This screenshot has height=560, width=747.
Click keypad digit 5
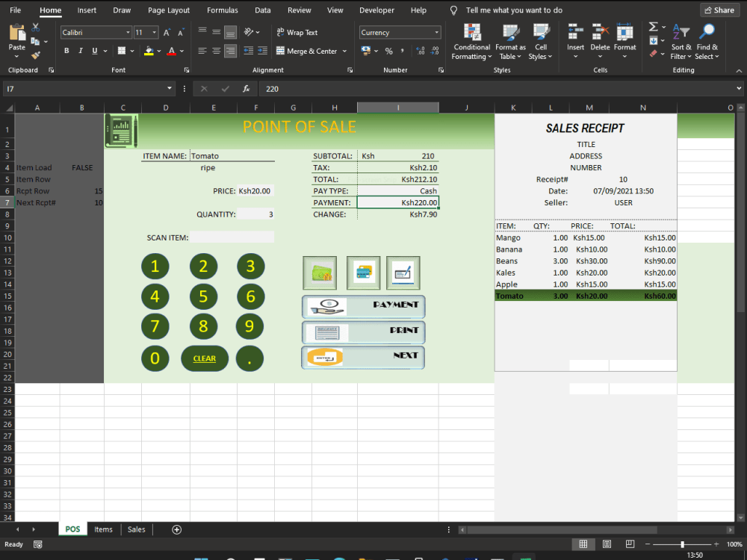click(x=202, y=296)
